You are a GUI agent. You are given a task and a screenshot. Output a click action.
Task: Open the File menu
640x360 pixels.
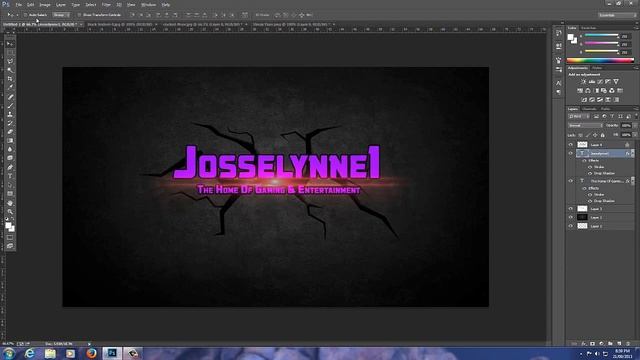[18, 5]
